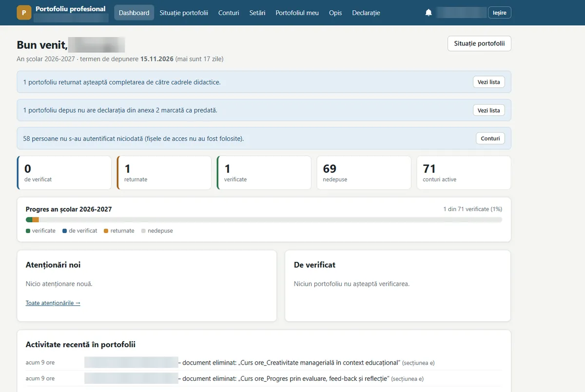The height and width of the screenshot is (392, 585).
Task: Log out with the Ieșire button
Action: point(500,13)
